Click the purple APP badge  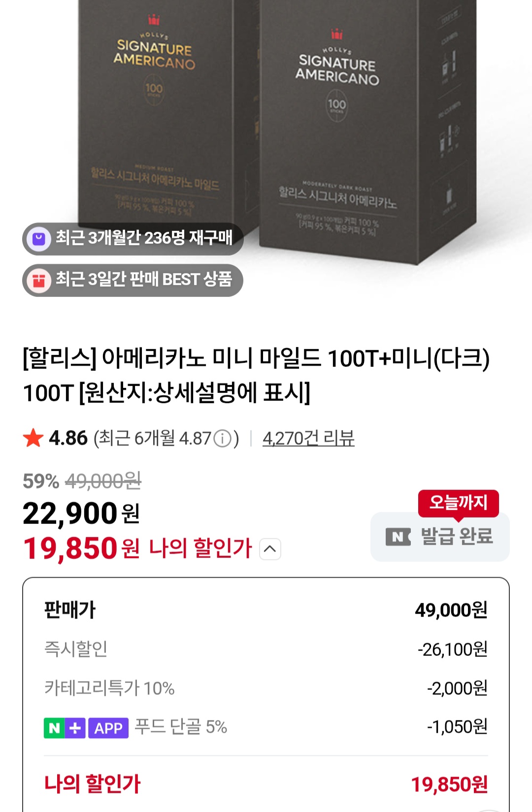click(108, 728)
